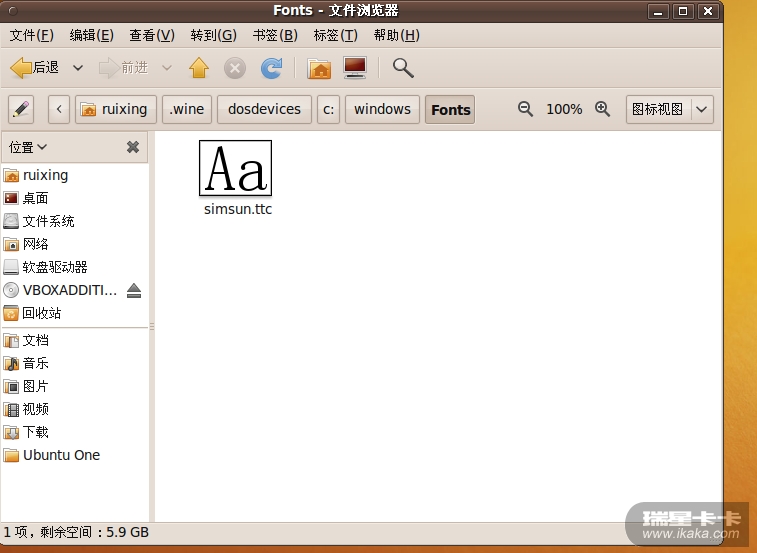
Task: Open the Home folder icon
Action: (320, 68)
